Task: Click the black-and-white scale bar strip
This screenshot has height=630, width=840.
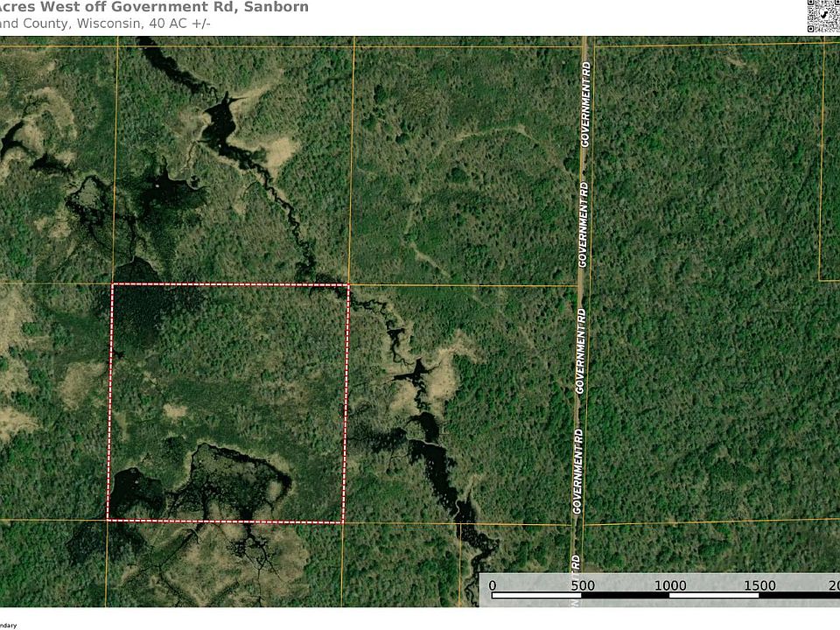Action: coord(665,596)
